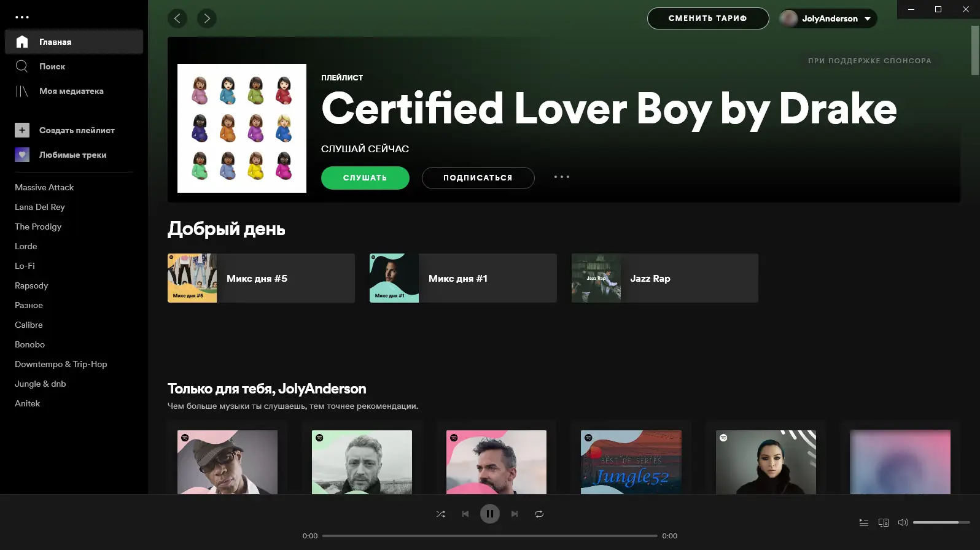Open the woman with dark hair cover

point(766,462)
